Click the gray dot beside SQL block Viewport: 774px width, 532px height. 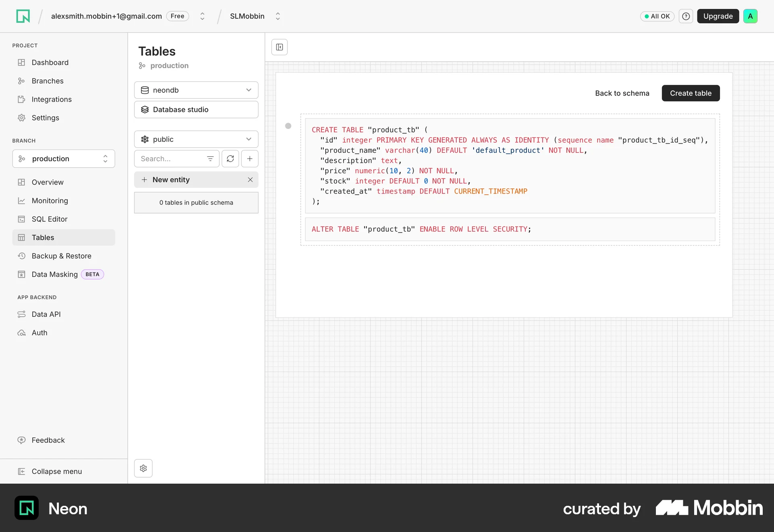(x=288, y=126)
